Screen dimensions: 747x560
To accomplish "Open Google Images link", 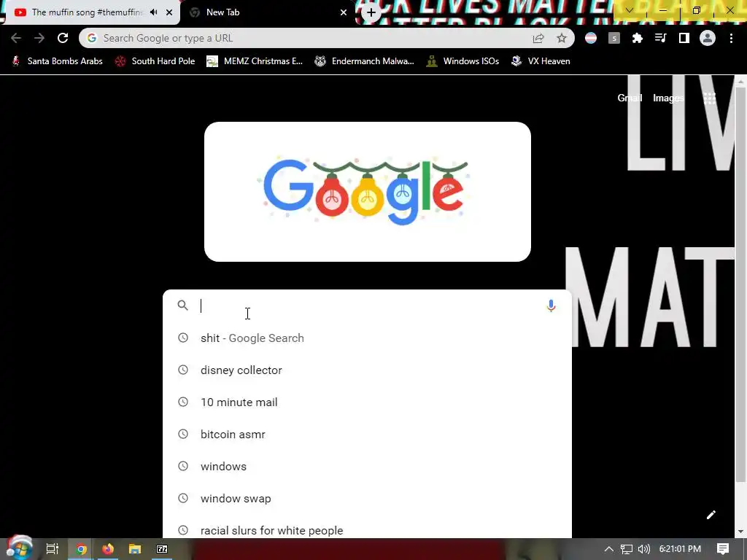I will tap(668, 98).
